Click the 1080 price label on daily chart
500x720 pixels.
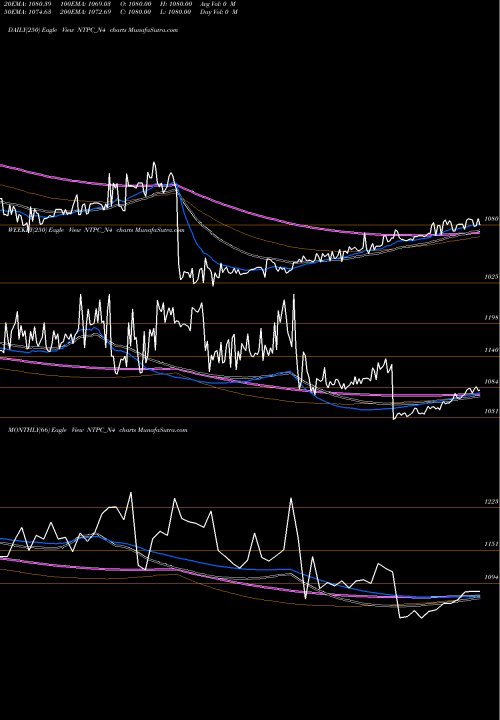(491, 219)
